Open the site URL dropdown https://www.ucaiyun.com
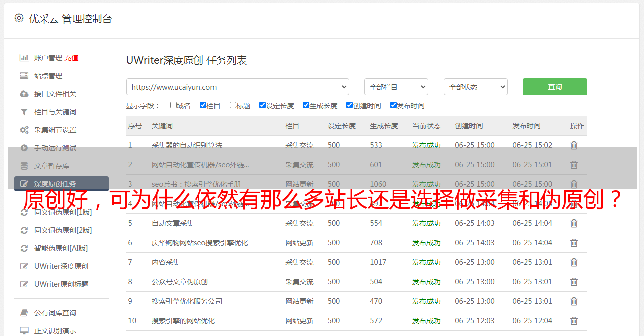 (238, 87)
